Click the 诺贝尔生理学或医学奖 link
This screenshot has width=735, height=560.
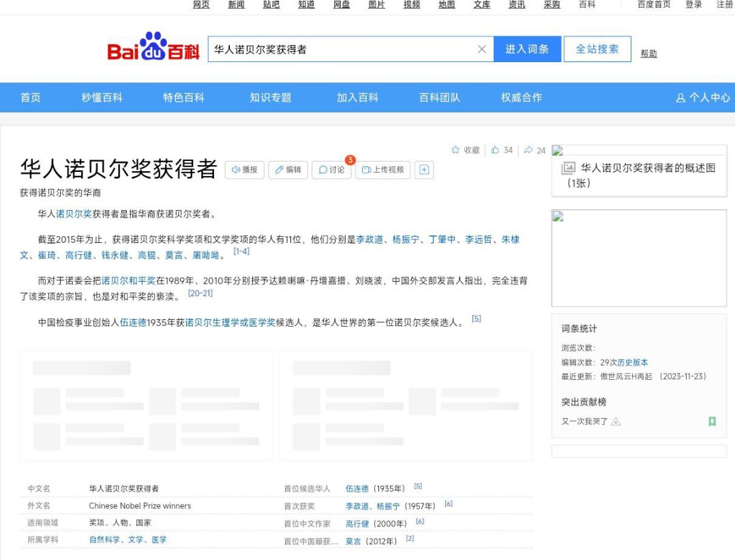coord(230,322)
